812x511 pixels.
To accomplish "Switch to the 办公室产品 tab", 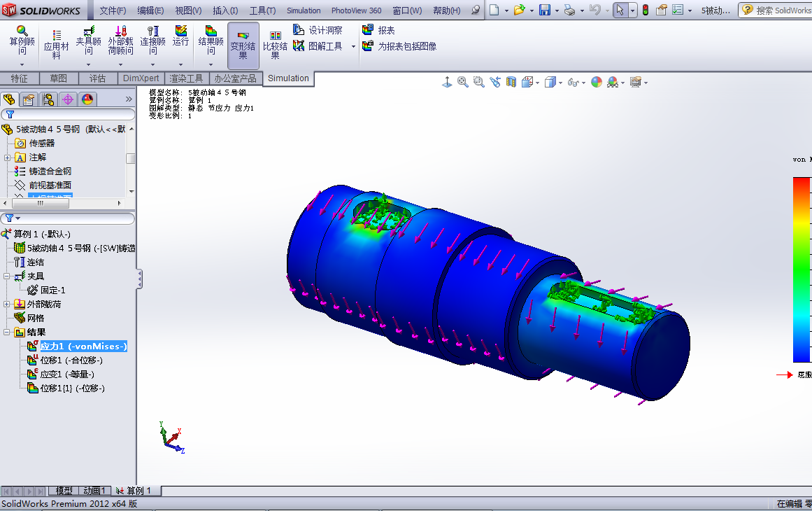I will point(235,78).
